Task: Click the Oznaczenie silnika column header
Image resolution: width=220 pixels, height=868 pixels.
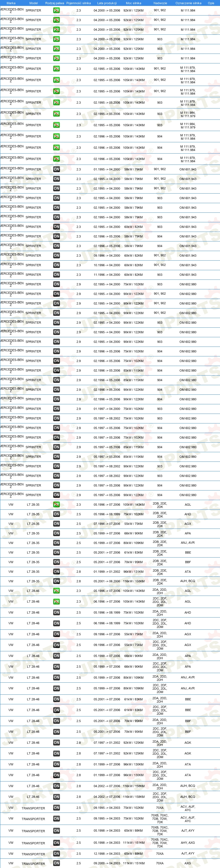Action: click(188, 3)
